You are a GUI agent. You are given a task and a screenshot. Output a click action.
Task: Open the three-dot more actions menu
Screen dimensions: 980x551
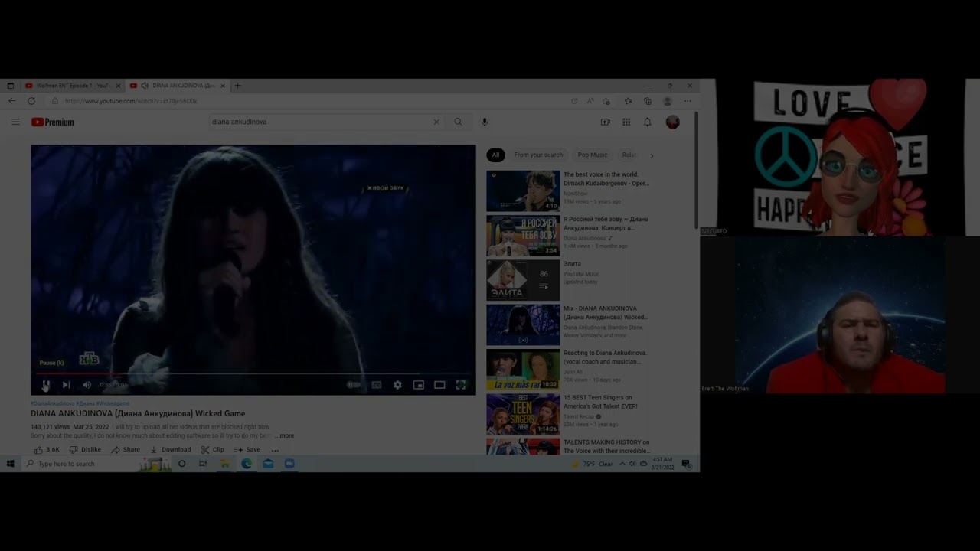275,450
